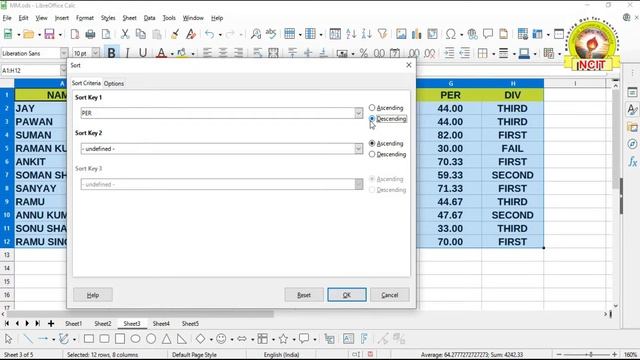Click the Navigator compass sidebar icon
The height and width of the screenshot is (360, 640).
(632, 144)
